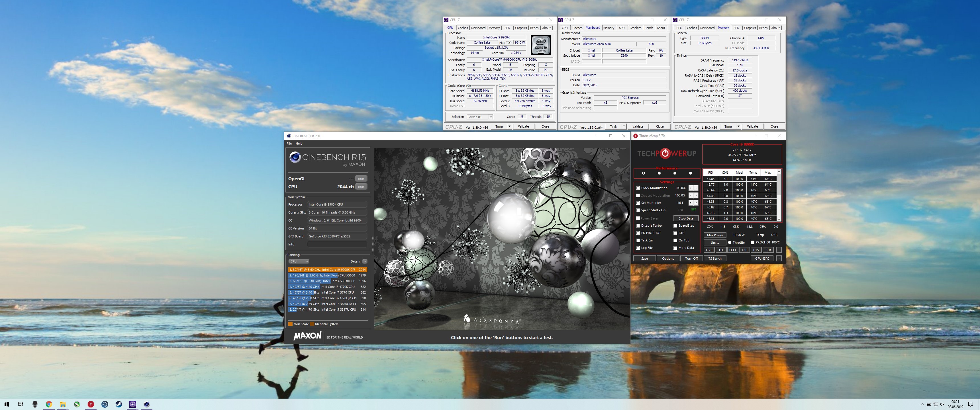Toggle the Speed Shift - EPP checkbox
Image resolution: width=980 pixels, height=410 pixels.
(x=638, y=210)
